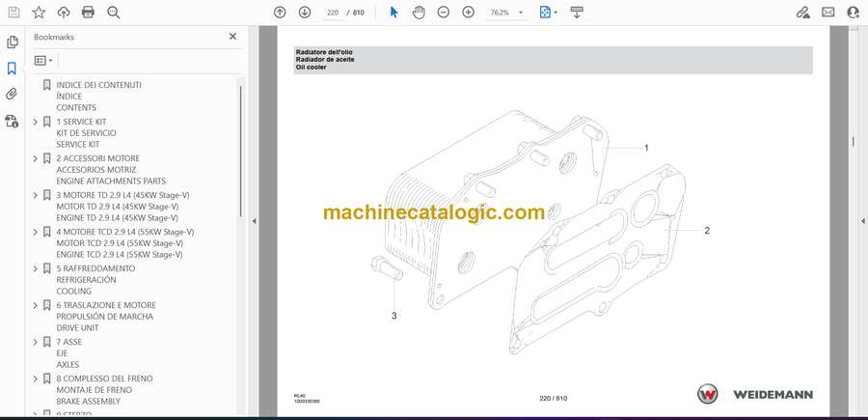Toggle the page thumbnails panel icon
The width and height of the screenshot is (868, 420).
coord(12,42)
